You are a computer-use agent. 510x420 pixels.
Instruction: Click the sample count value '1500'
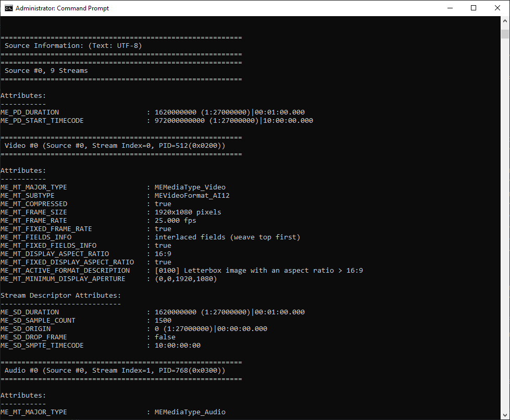(x=163, y=321)
